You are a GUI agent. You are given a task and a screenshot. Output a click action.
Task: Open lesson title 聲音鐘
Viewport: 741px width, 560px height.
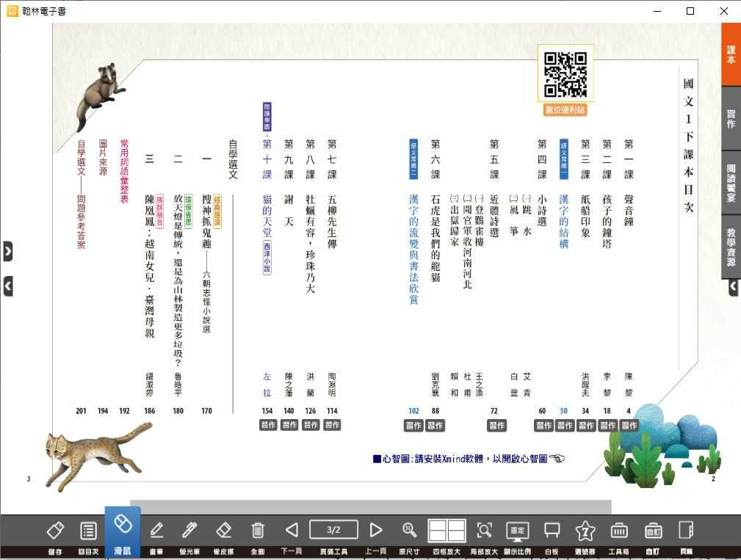pos(629,210)
